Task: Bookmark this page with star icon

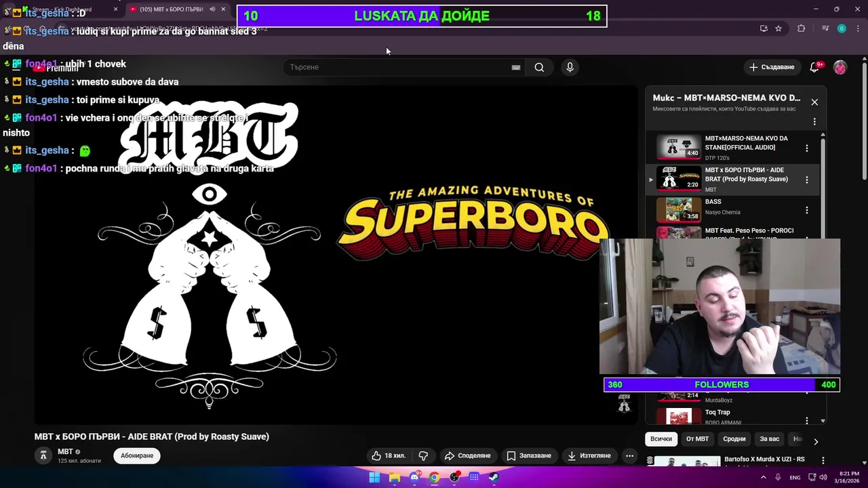Action: 778,28
